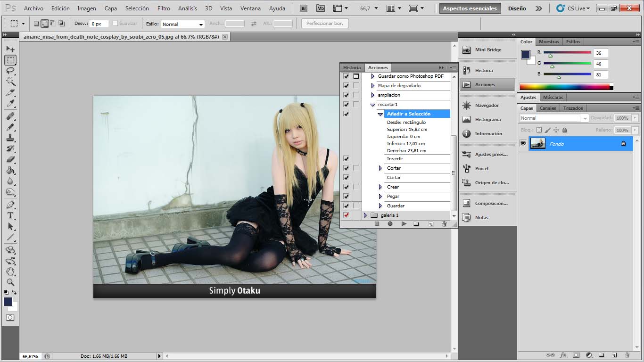Toggle check for galeria 1 set
The image size is (644, 362).
point(346,215)
